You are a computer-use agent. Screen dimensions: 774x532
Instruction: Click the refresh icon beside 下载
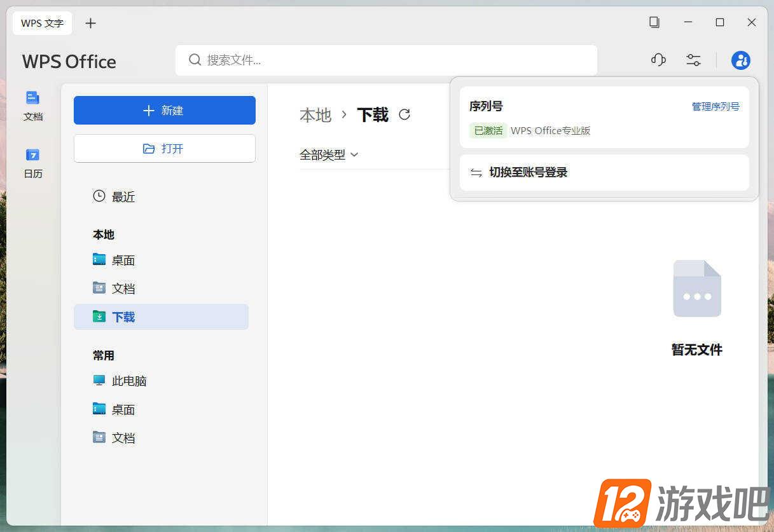tap(404, 114)
